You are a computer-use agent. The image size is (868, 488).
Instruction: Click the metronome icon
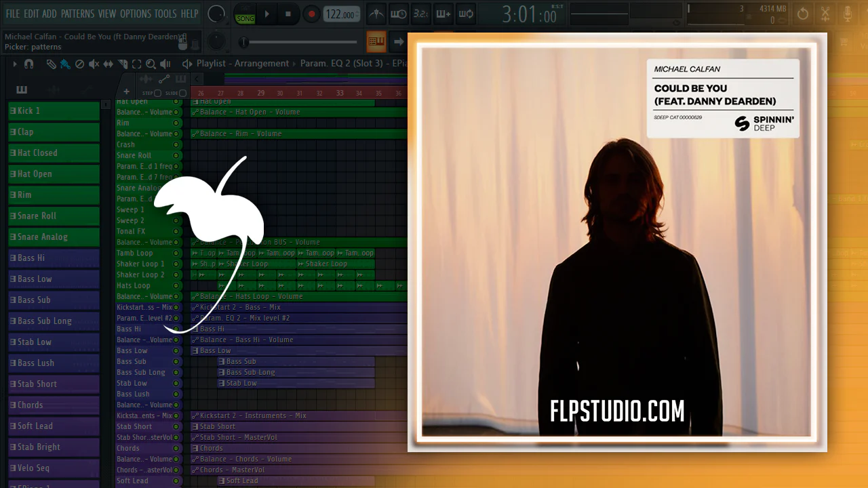[376, 14]
